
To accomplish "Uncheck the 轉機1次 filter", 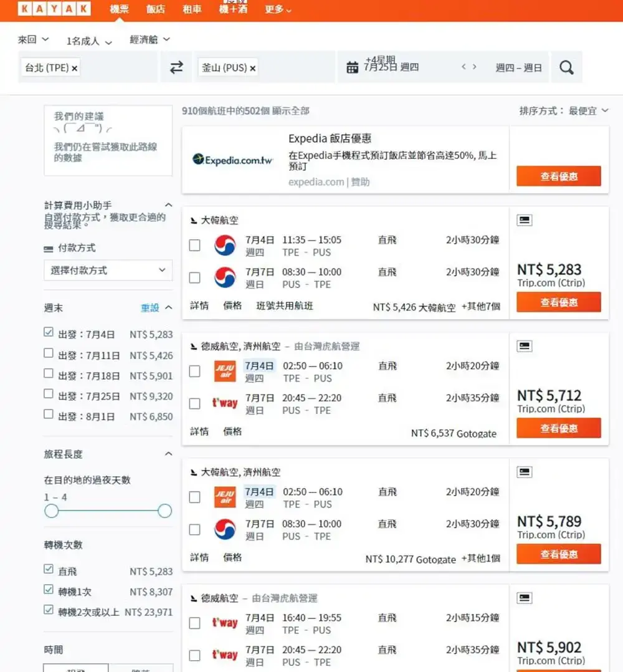I will tap(49, 589).
